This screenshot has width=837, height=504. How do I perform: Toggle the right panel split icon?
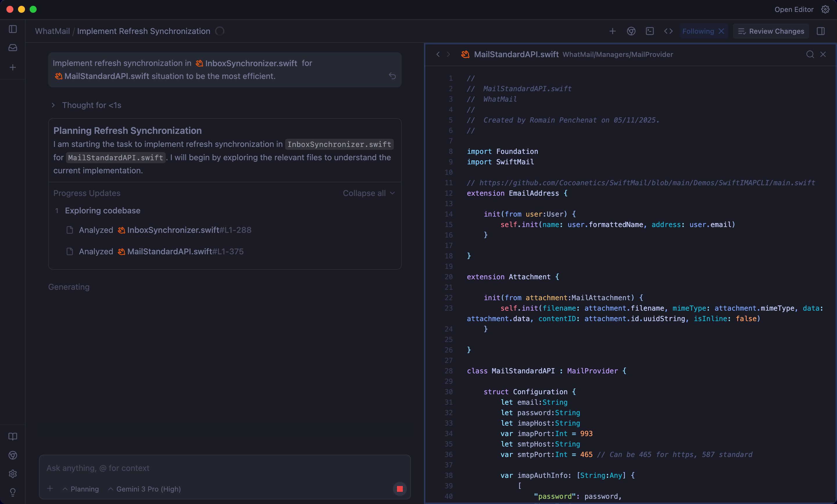[821, 31]
